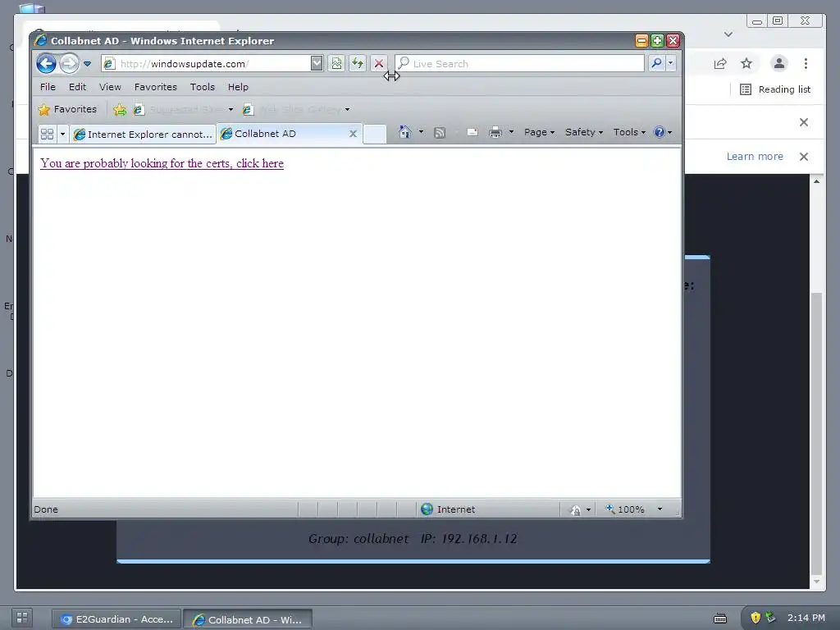Screen dimensions: 840x630
Task: Open the Favorites center star button
Action: pyautogui.click(x=67, y=109)
